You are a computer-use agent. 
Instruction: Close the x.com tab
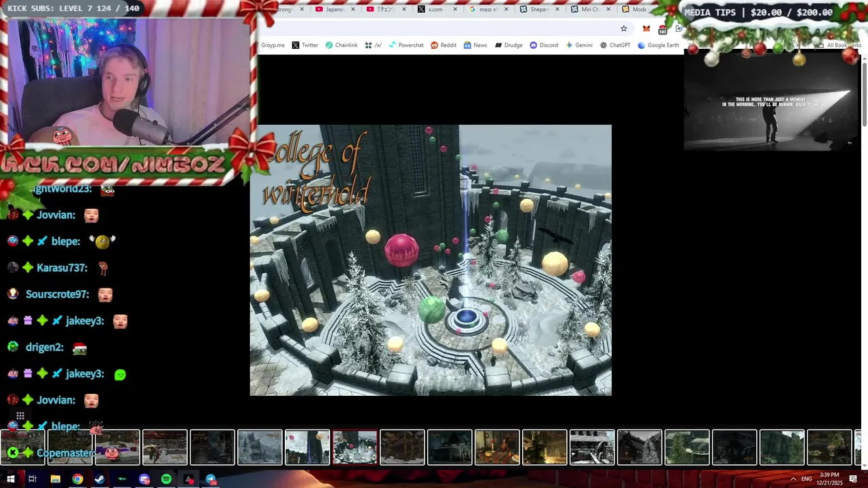pyautogui.click(x=454, y=9)
